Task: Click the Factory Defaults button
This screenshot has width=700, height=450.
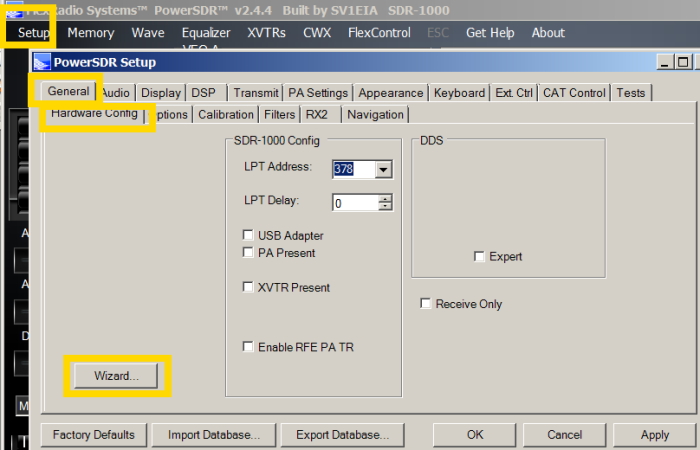Action: 93,435
